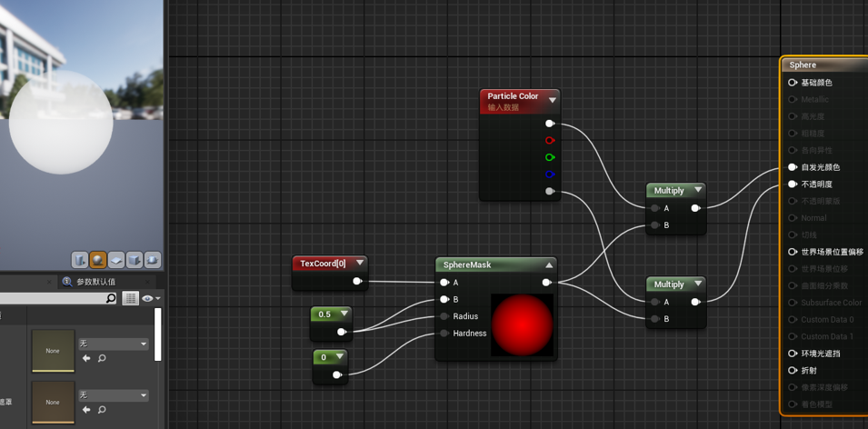This screenshot has height=429, width=868.
Task: Click the red SphereMask preview thumbnail
Action: pos(522,324)
